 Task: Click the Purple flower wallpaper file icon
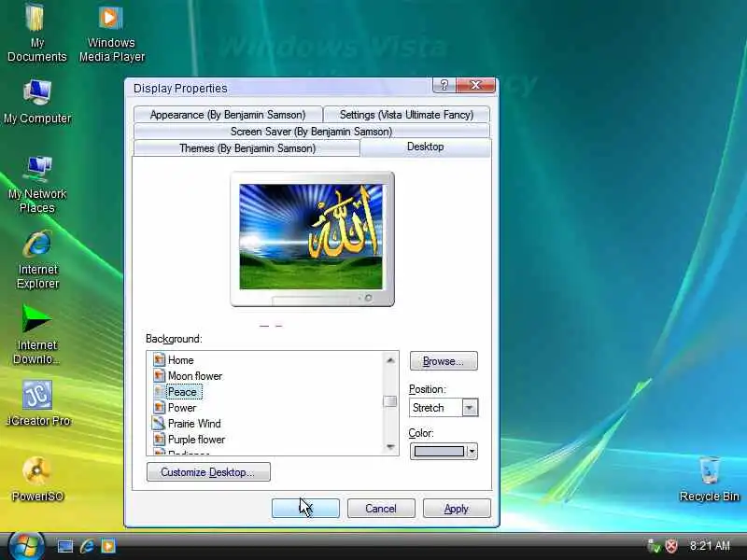pos(159,439)
